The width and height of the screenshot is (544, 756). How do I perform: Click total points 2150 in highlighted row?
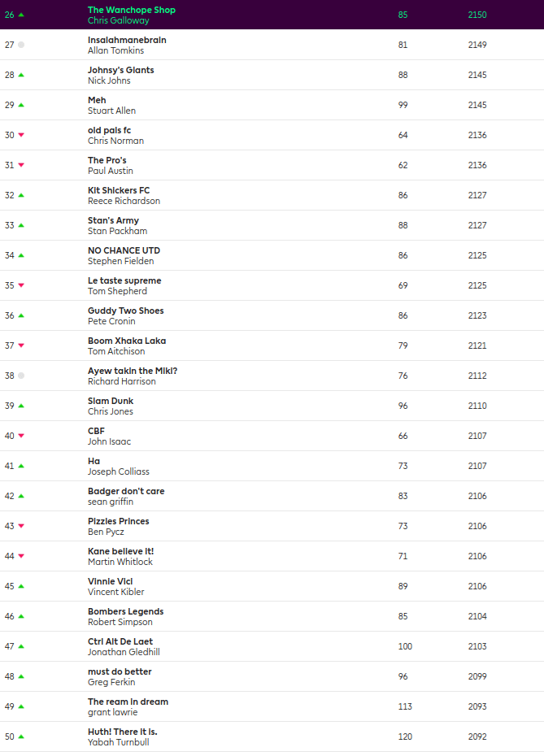tap(477, 15)
